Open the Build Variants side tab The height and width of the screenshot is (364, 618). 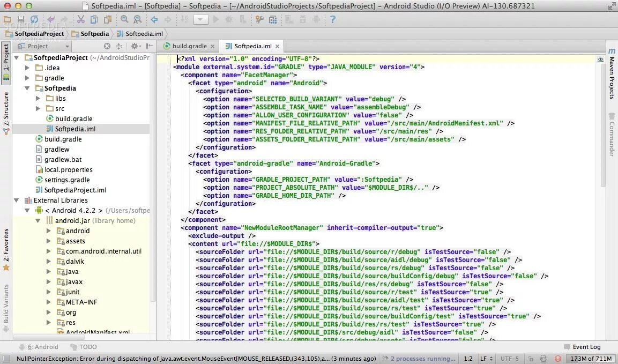(6, 309)
